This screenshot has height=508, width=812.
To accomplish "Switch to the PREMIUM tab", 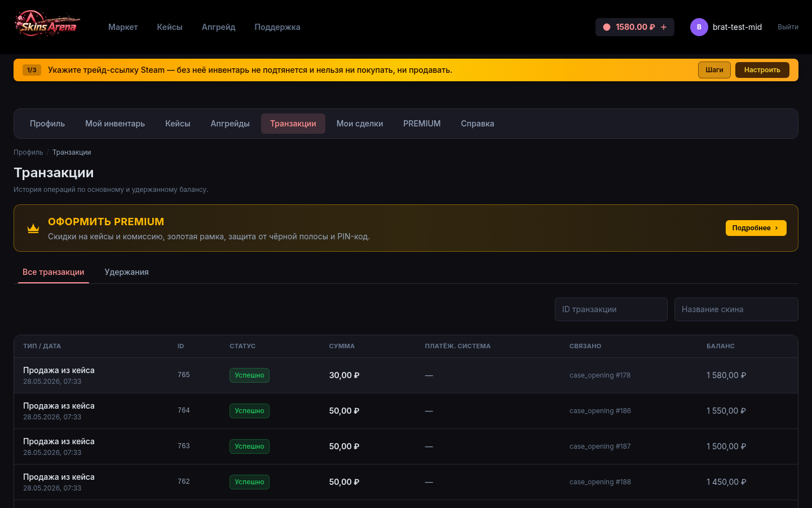I will [422, 124].
